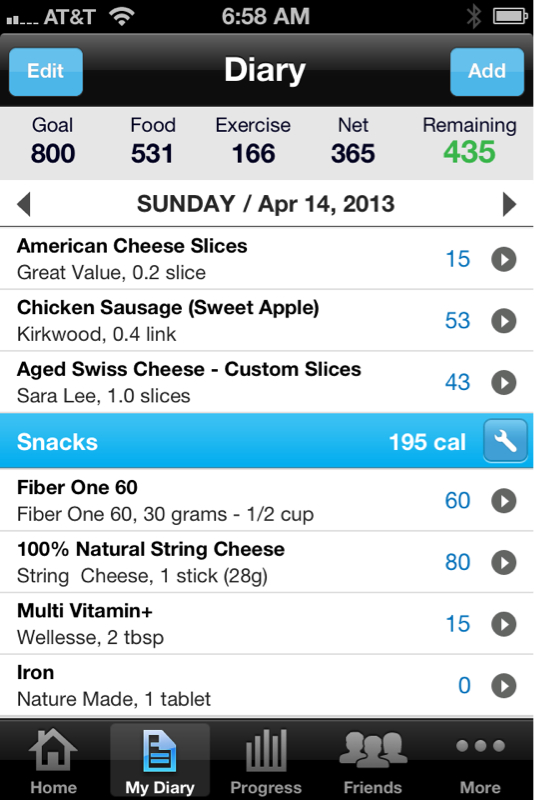
Task: Expand American Cheese Slices entry arrow
Action: (504, 259)
